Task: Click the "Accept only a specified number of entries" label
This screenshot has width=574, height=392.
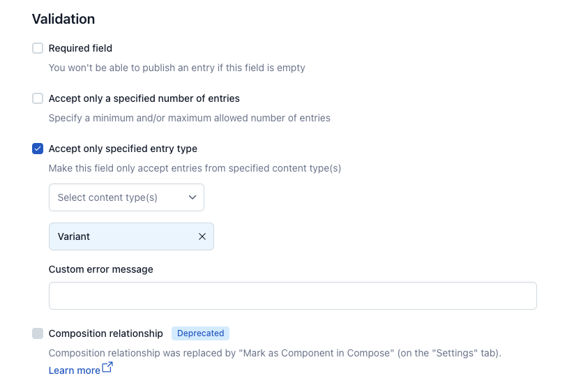Action: 144,98
